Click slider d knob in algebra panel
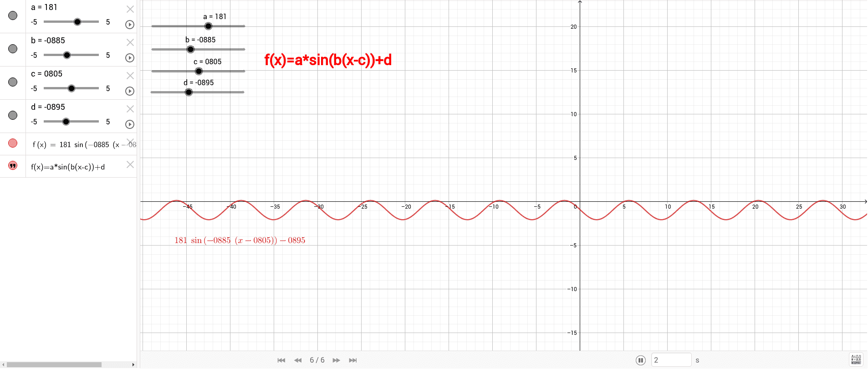868x369 pixels. [66, 122]
